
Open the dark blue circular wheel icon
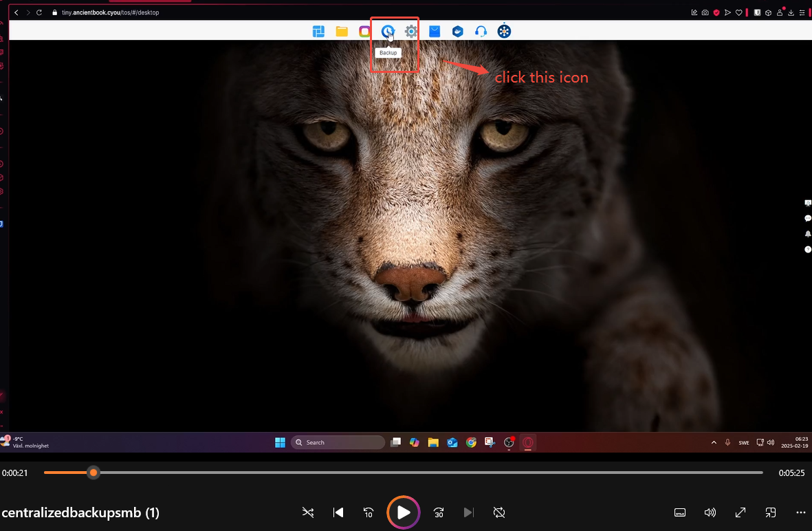504,32
